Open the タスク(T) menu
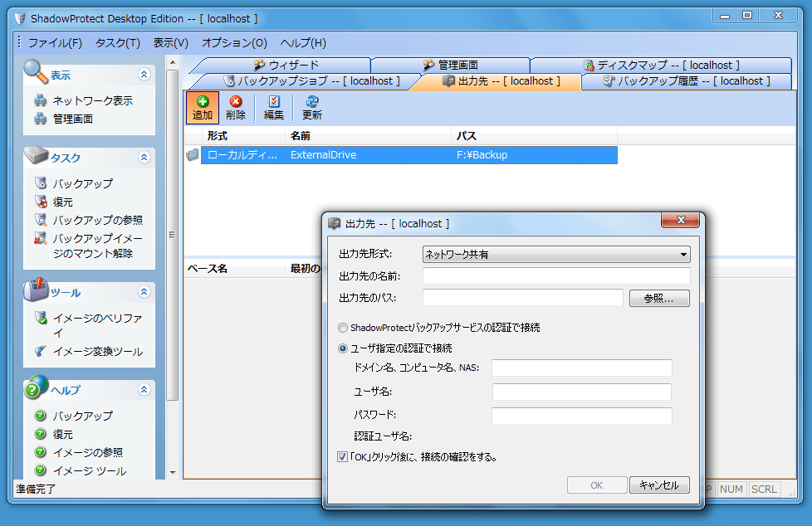The height and width of the screenshot is (526, 812). coord(118,43)
